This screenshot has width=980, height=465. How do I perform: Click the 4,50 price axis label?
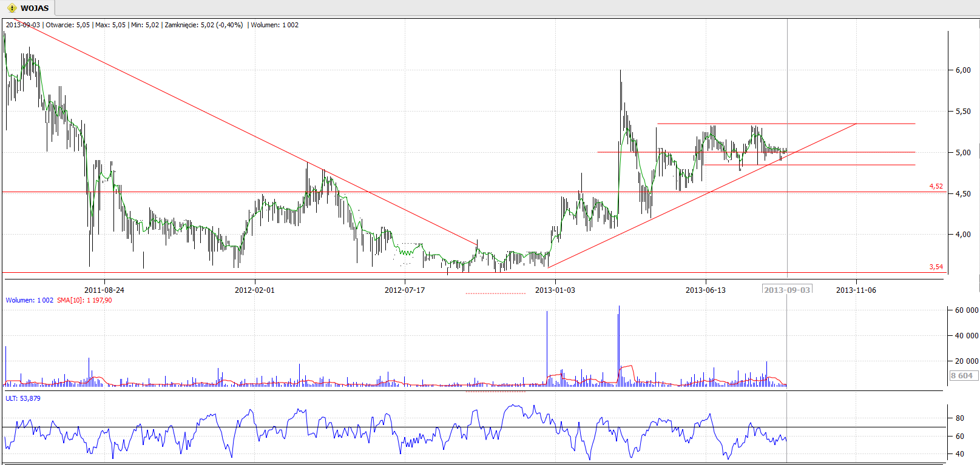(x=963, y=193)
